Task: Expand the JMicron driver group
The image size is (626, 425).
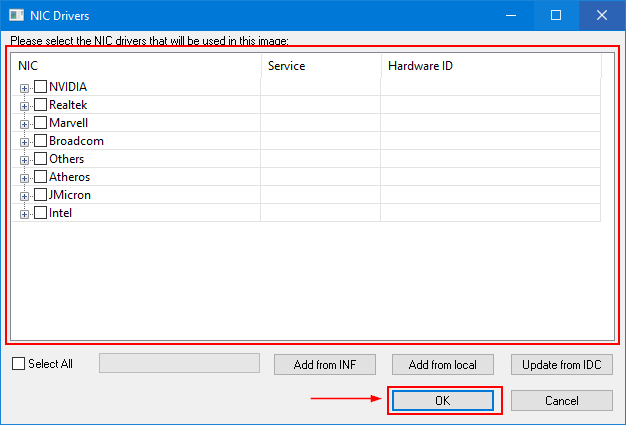Action: pyautogui.click(x=25, y=195)
